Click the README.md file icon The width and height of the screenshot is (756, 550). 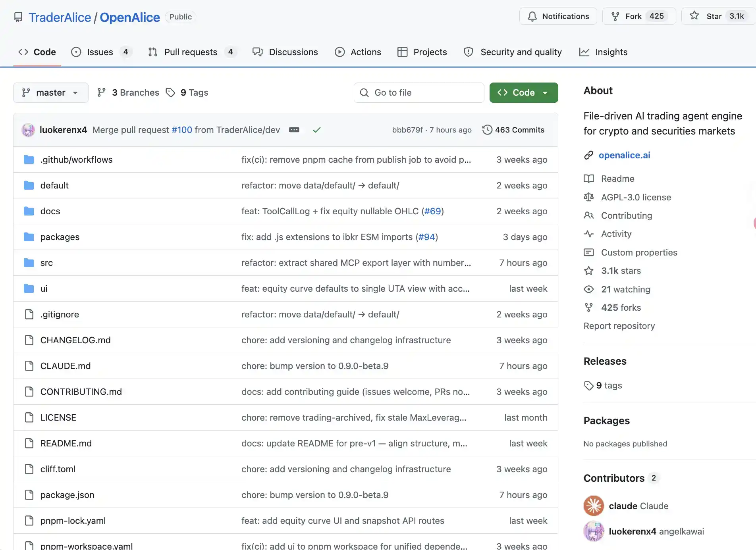(x=29, y=443)
